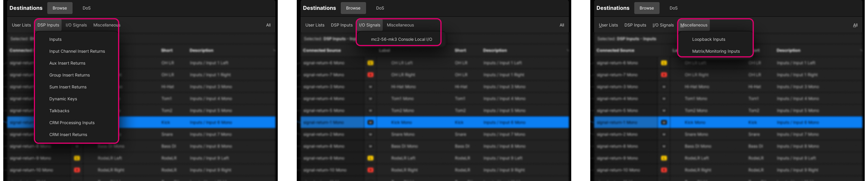868x181 pixels.
Task: Open Miscellaneous tab beside active I/O Signals tab
Action: pos(400,25)
